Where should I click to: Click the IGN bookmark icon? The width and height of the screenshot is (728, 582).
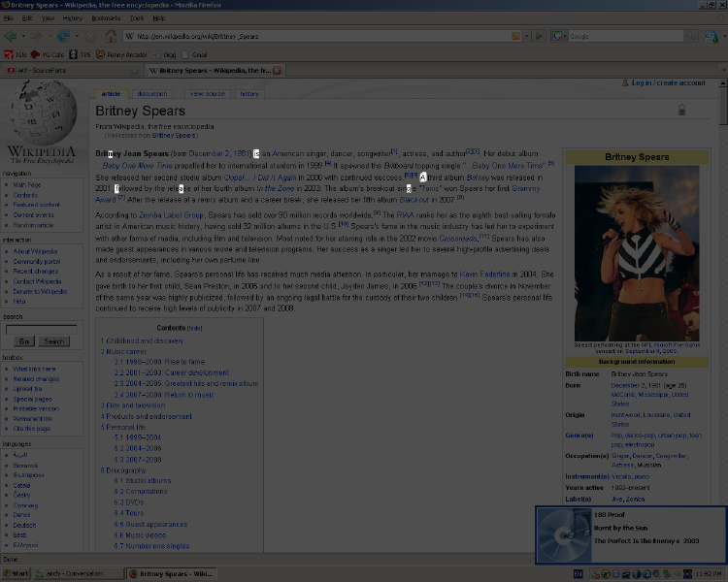tap(9, 55)
